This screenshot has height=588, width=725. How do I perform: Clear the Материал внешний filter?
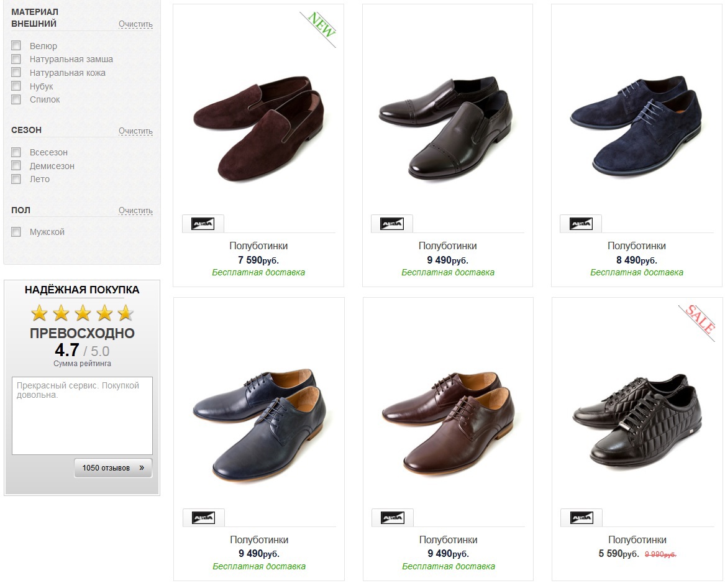[x=135, y=24]
